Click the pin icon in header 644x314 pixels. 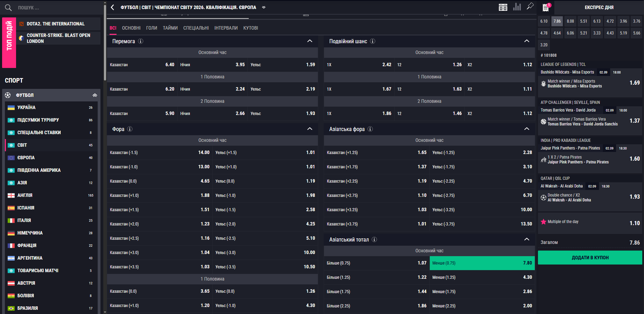point(530,6)
